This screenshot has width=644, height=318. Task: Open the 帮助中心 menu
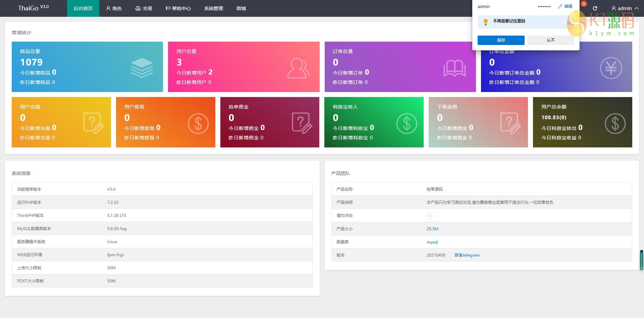(x=178, y=8)
